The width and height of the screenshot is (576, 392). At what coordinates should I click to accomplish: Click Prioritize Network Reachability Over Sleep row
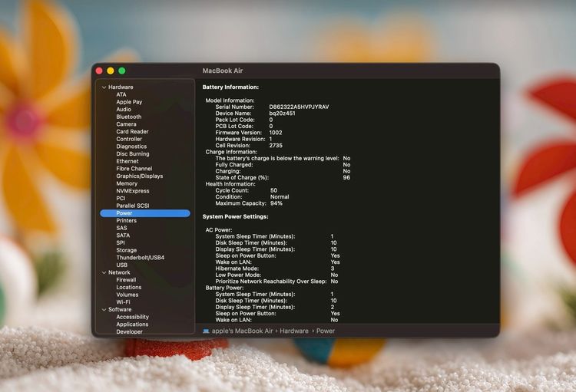(x=276, y=282)
